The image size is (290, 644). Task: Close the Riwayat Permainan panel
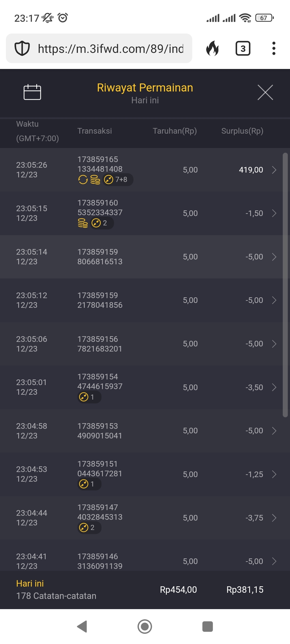pos(265,92)
